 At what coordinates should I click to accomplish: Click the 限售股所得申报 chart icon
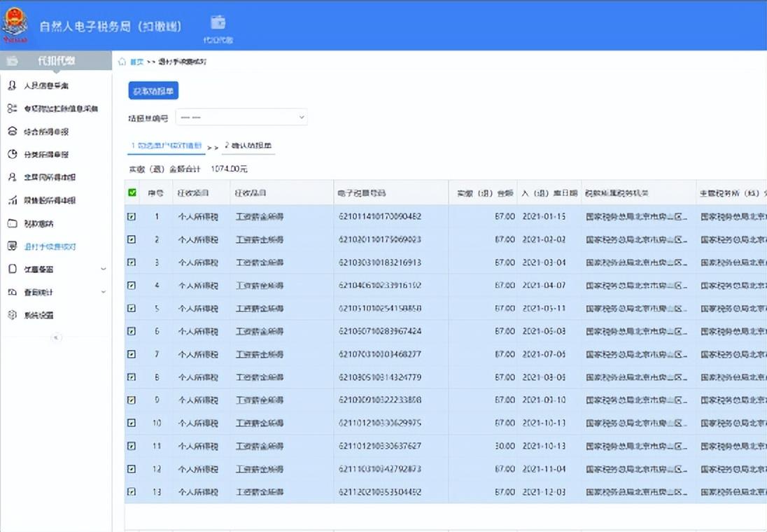tap(12, 200)
